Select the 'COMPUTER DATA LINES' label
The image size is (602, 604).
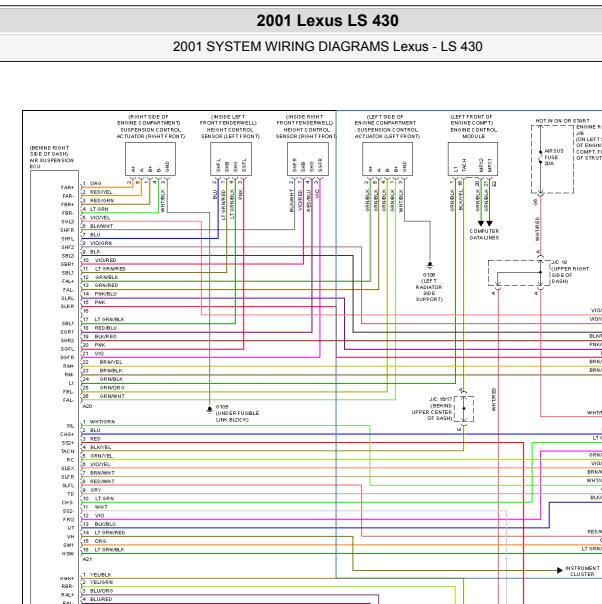484,234
